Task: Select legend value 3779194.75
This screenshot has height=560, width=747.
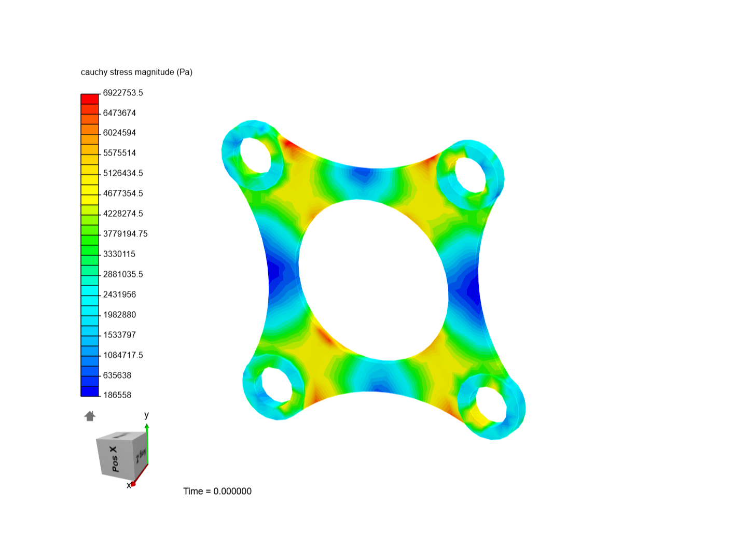Action: 126,234
